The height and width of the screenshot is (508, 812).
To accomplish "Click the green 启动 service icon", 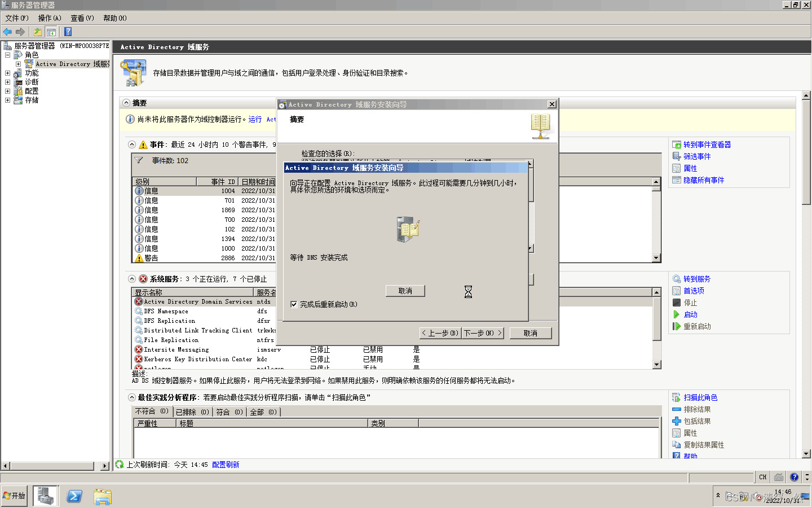I will [x=677, y=314].
